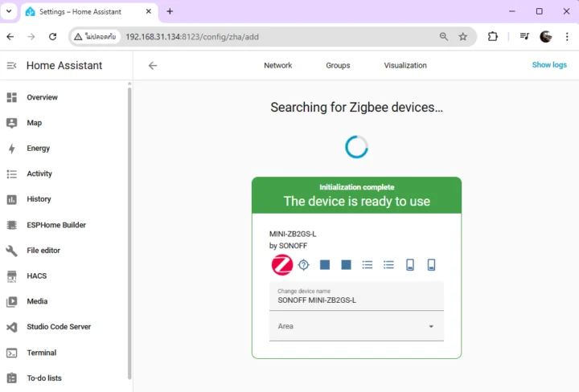This screenshot has width=579, height=392.
Task: Open the Chrome profile avatar
Action: click(x=546, y=36)
